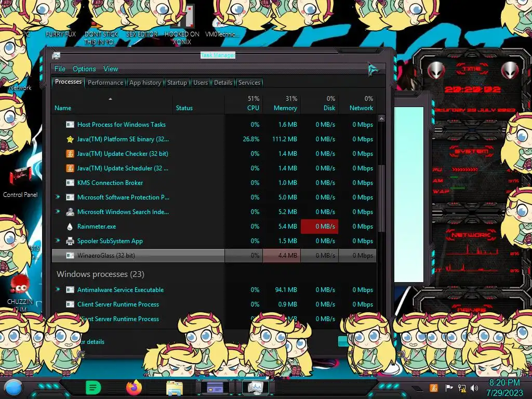This screenshot has width=532, height=399.
Task: Open the View menu
Action: pos(111,69)
